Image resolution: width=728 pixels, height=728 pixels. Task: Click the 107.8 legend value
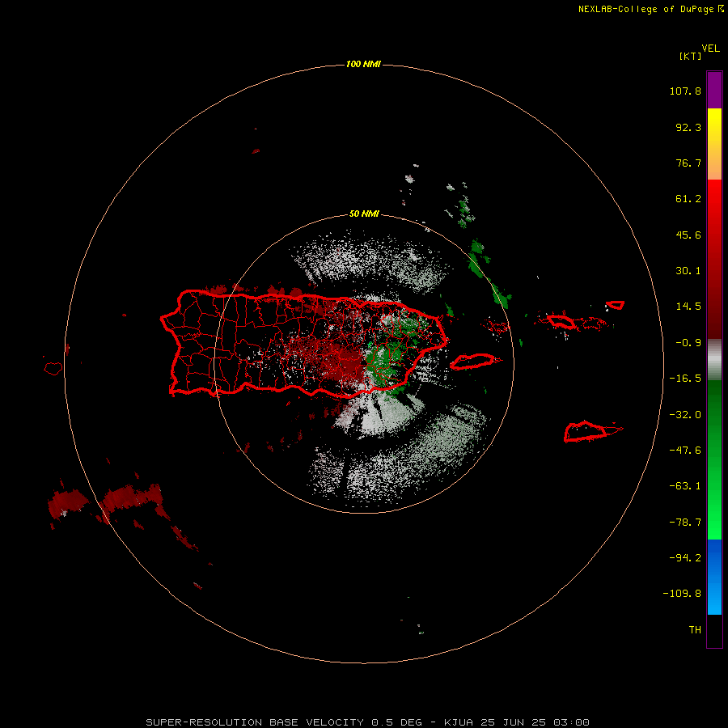(685, 91)
